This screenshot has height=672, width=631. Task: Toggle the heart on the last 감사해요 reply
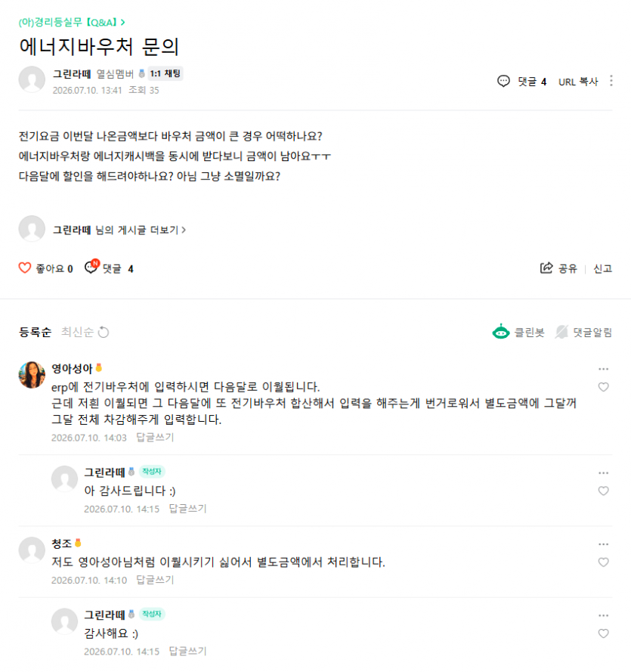(603, 633)
